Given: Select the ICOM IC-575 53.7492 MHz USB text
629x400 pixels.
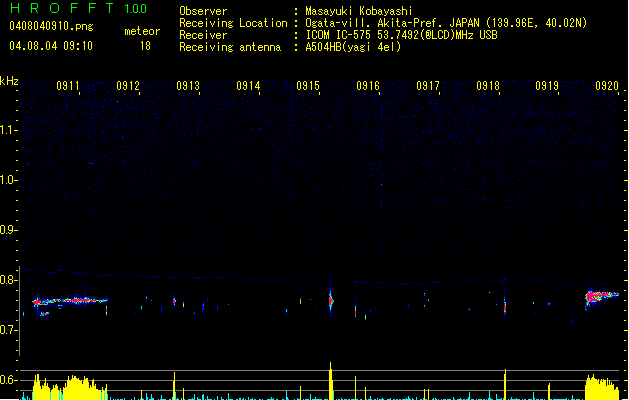Looking at the screenshot, I should (x=402, y=35).
